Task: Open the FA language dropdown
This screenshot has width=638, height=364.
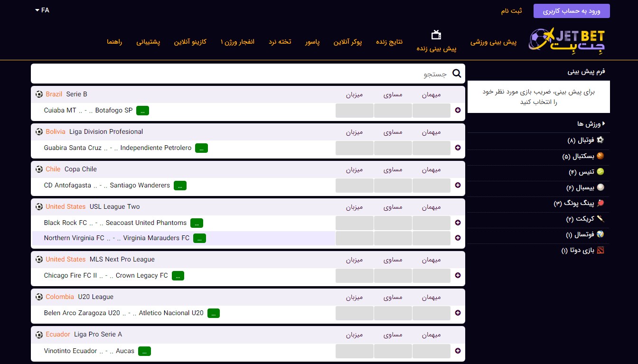Action: [42, 10]
